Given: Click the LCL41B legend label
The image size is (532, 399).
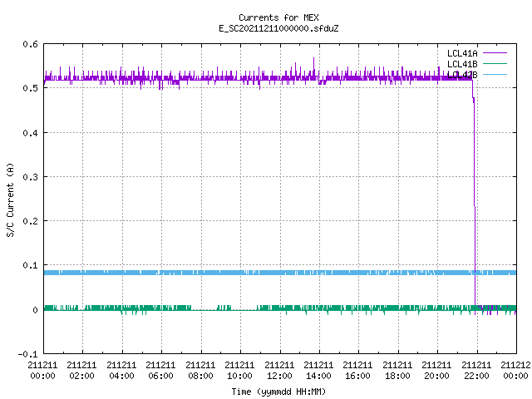Looking at the screenshot, I should [462, 64].
